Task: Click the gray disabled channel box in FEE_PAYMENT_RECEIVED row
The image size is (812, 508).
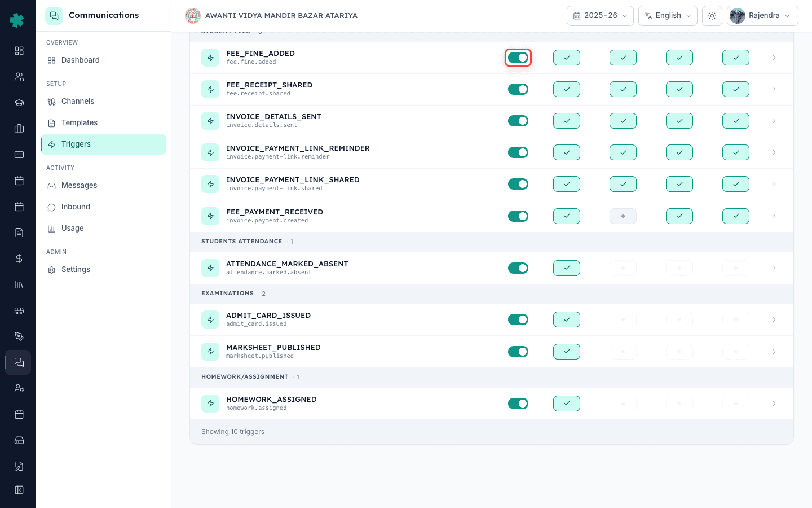Action: click(623, 216)
